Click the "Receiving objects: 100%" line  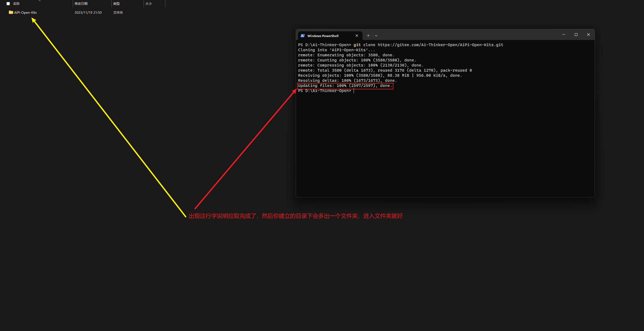380,75
